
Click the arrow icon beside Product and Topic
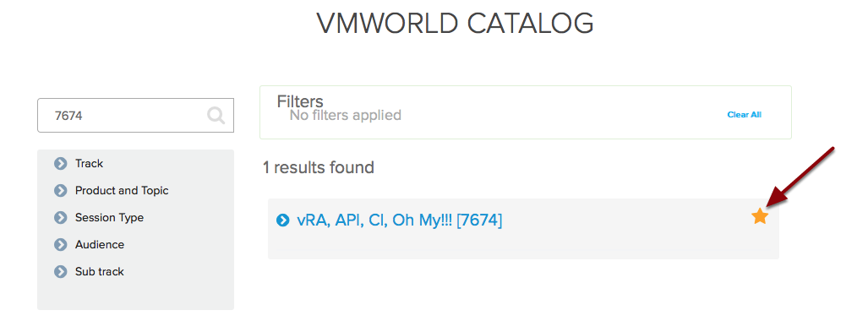coord(60,191)
